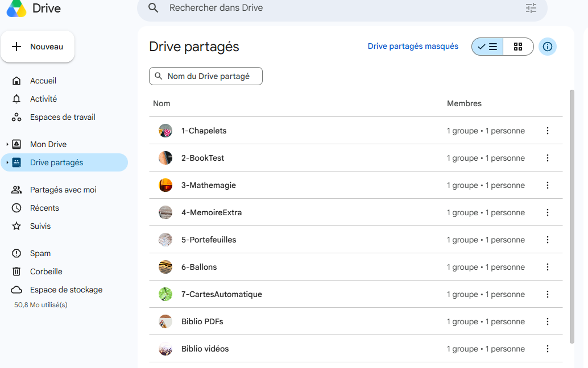The image size is (588, 368).
Task: Open more options for 6-Ballons drive
Action: tap(547, 267)
